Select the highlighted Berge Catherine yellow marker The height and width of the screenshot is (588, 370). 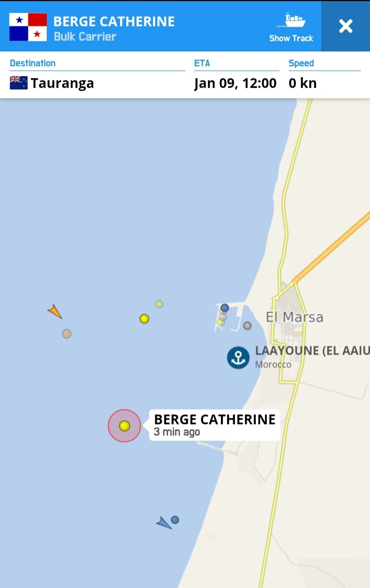coord(124,426)
